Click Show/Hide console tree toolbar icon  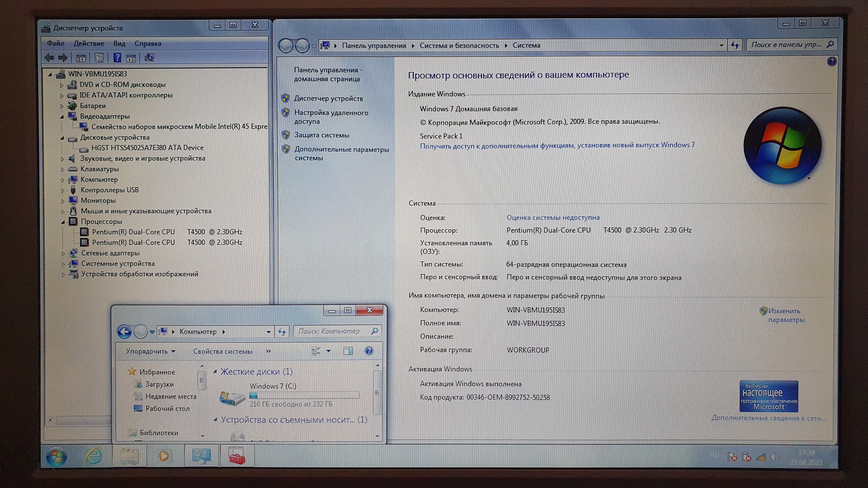click(81, 58)
